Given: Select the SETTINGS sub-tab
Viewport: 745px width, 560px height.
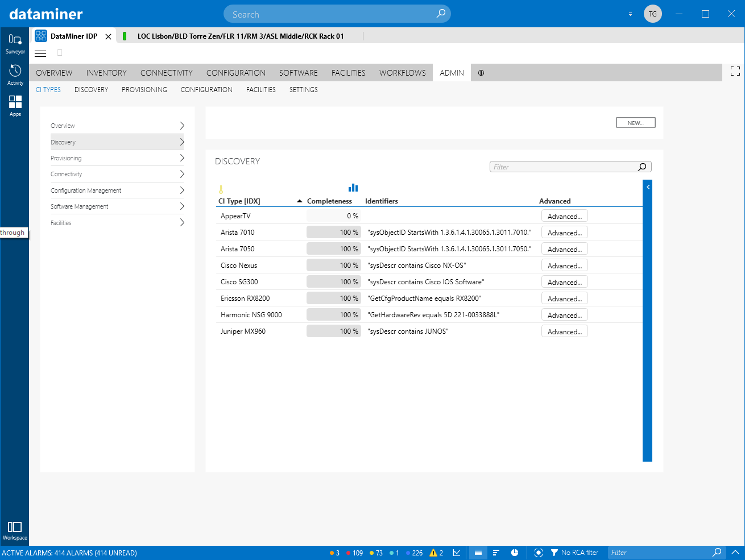Looking at the screenshot, I should click(x=304, y=90).
